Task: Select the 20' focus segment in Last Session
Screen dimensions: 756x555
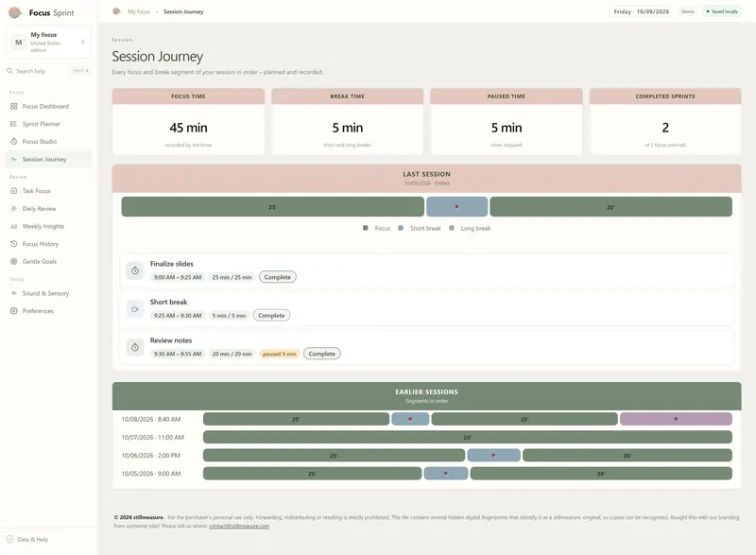Action: 610,207
